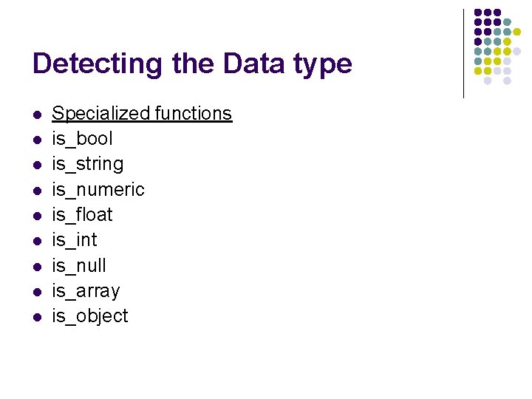Click the bullet beside "Specialized functions"
This screenshot has height=399, width=532.
coord(37,115)
